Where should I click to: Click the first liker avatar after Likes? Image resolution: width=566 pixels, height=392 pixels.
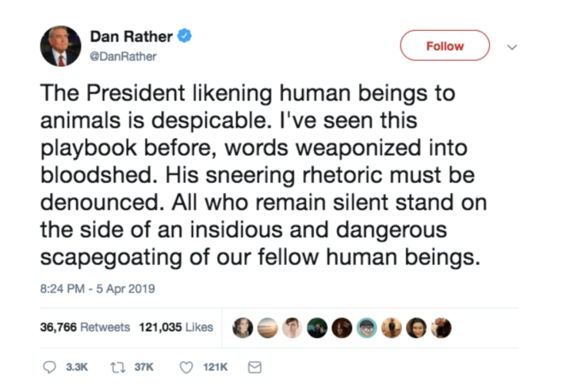pyautogui.click(x=244, y=327)
